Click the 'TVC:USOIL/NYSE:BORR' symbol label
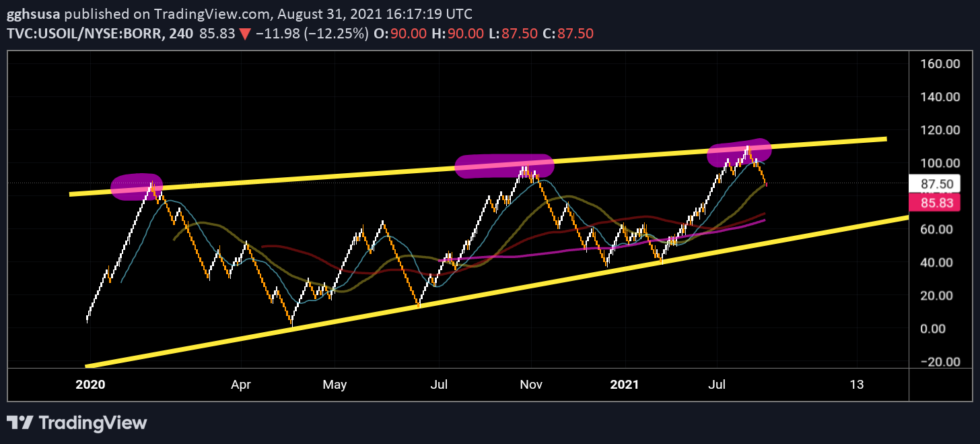Image resolution: width=980 pixels, height=444 pixels. [84, 33]
